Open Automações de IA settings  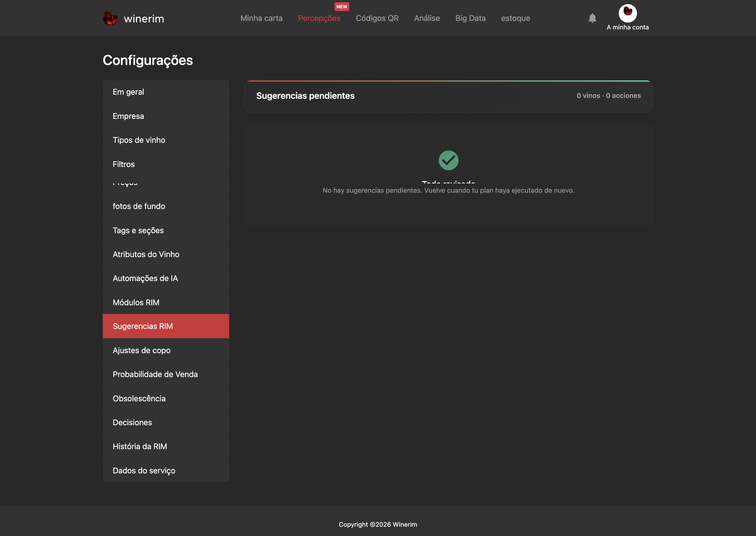[166, 279]
